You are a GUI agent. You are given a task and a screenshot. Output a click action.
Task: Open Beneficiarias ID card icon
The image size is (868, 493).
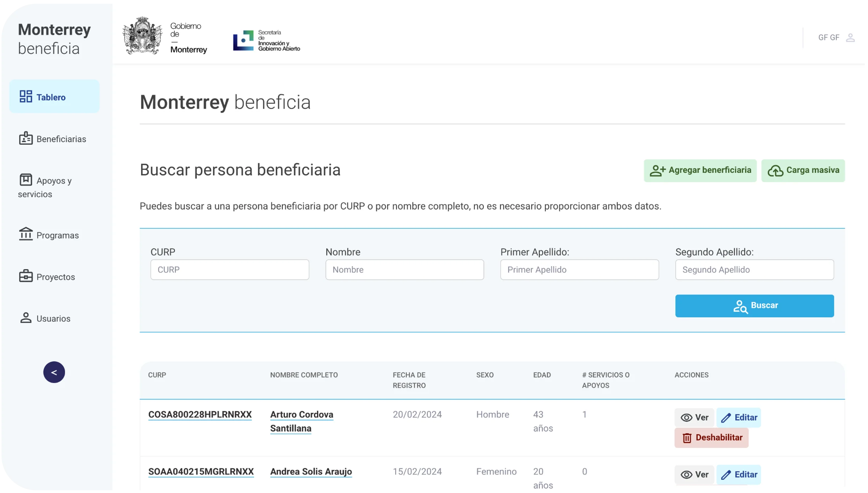pyautogui.click(x=26, y=138)
